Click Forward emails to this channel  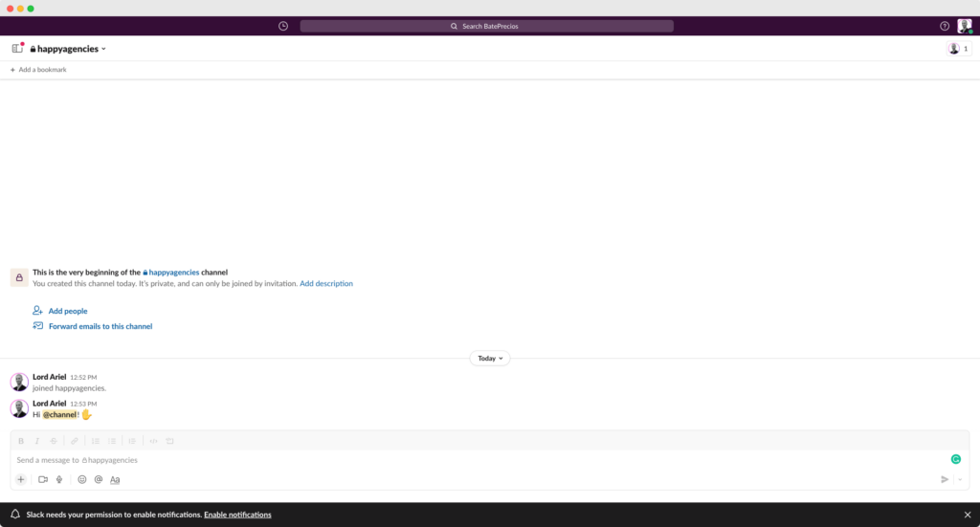(93, 326)
